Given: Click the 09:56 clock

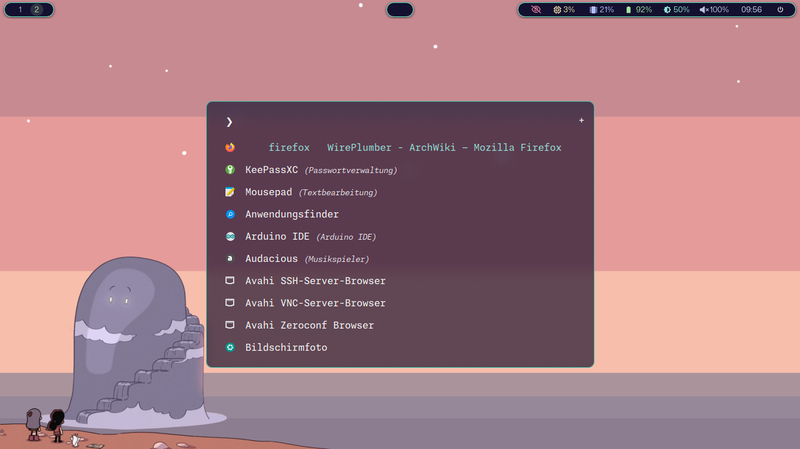Looking at the screenshot, I should pyautogui.click(x=752, y=9).
